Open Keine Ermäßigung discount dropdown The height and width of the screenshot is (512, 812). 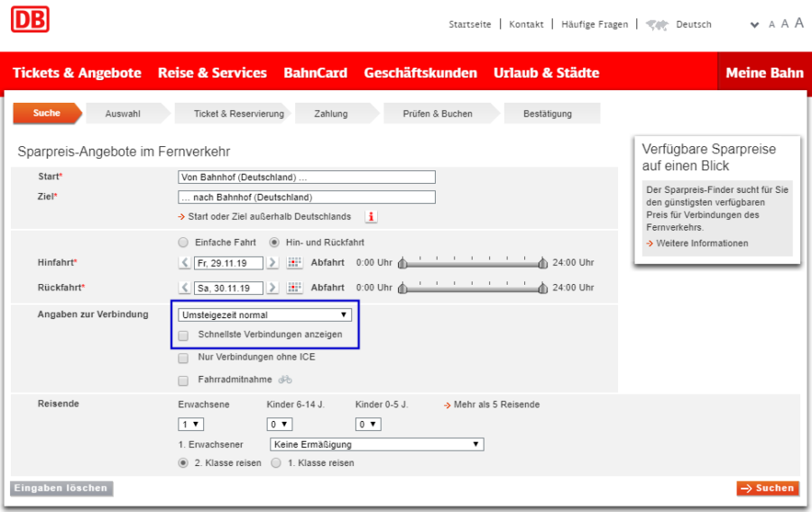point(377,444)
